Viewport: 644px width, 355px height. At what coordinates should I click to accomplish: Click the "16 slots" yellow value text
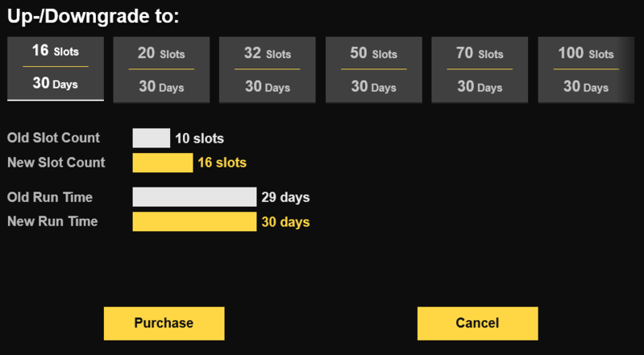[222, 163]
